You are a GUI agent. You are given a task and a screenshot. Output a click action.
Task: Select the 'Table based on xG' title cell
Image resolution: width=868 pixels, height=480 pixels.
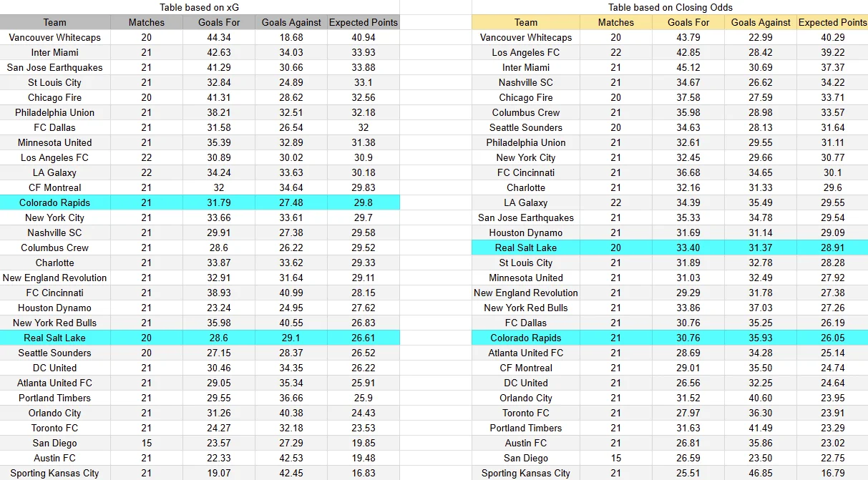[200, 7]
